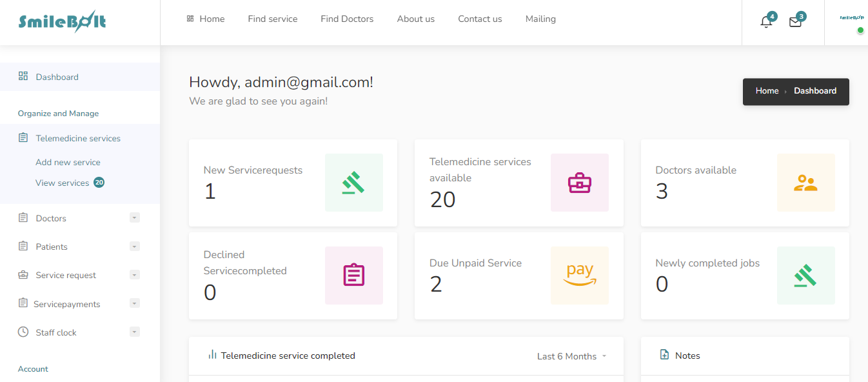Expand the Patients sidebar menu

pos(134,246)
